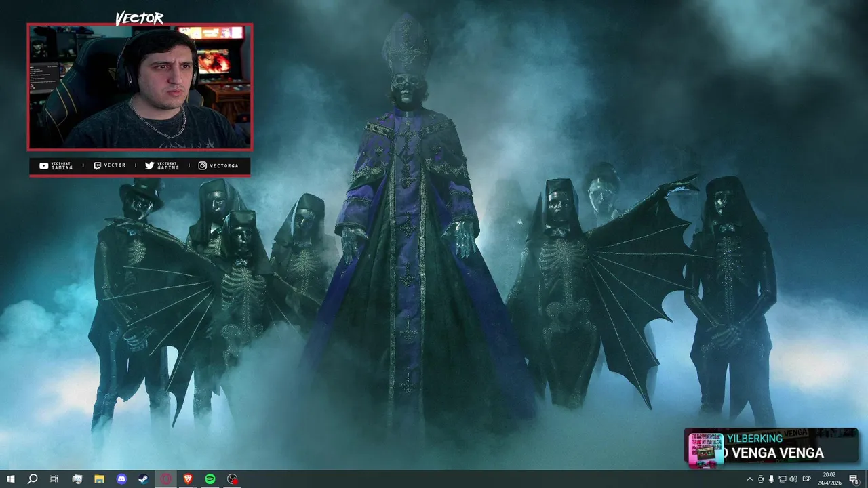Click the Twitter Vectorat Gaming social label
The height and width of the screenshot is (488, 868).
pyautogui.click(x=162, y=166)
